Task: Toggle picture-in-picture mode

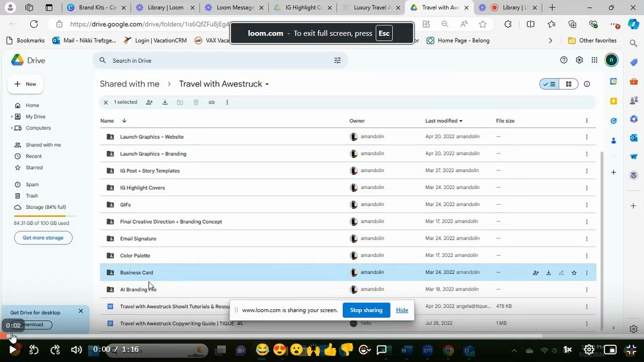Action: pos(610,349)
